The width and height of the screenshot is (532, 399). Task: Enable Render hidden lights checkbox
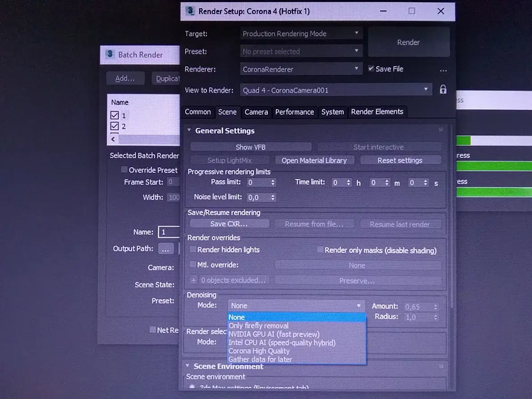[x=193, y=249]
